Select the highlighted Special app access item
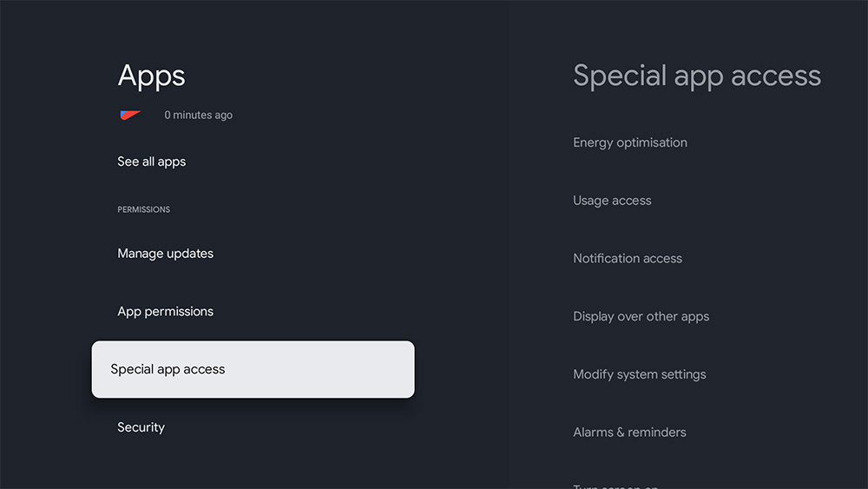The height and width of the screenshot is (489, 868). point(168,369)
